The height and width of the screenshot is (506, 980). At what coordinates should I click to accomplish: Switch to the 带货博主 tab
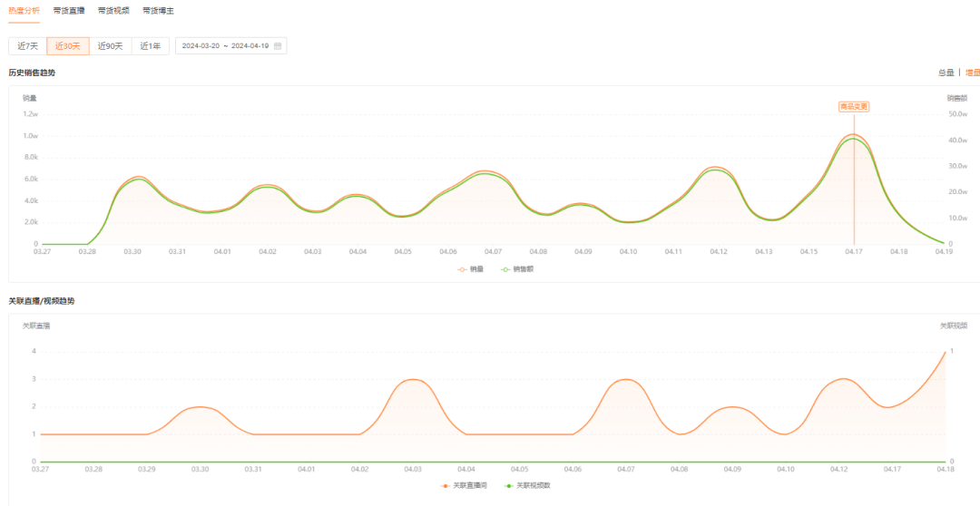pyautogui.click(x=159, y=11)
